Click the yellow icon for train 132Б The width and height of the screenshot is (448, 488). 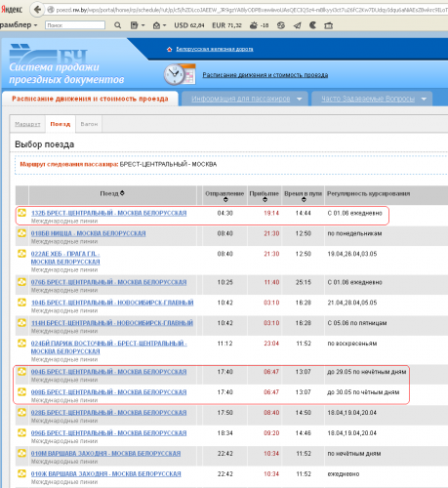tap(21, 213)
